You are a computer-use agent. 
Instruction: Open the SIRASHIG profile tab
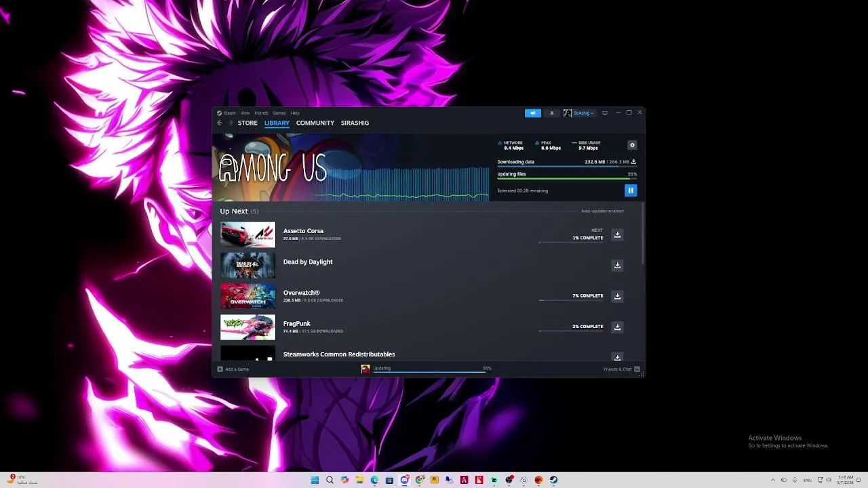(x=355, y=123)
